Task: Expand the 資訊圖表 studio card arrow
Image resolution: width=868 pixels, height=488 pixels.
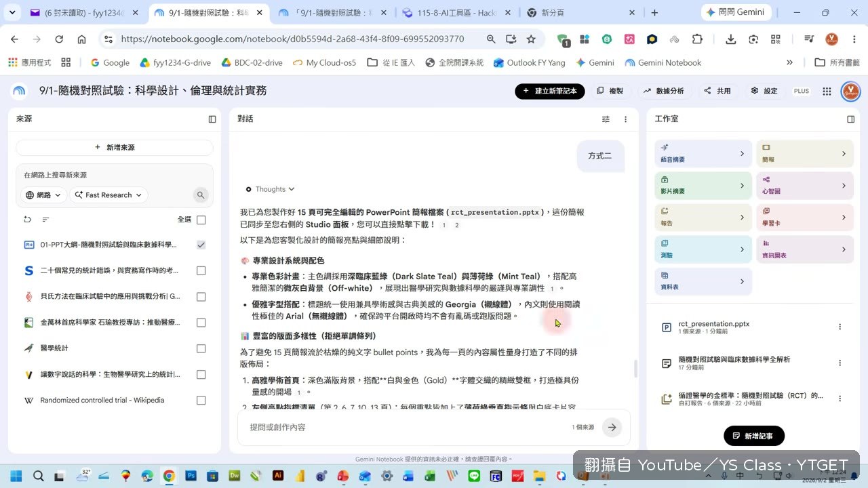Action: 844,249
